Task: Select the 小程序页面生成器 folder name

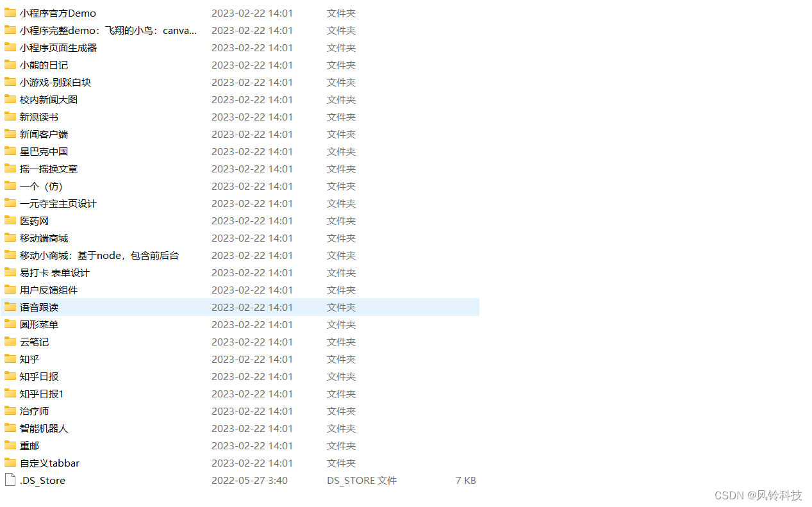Action: tap(58, 47)
